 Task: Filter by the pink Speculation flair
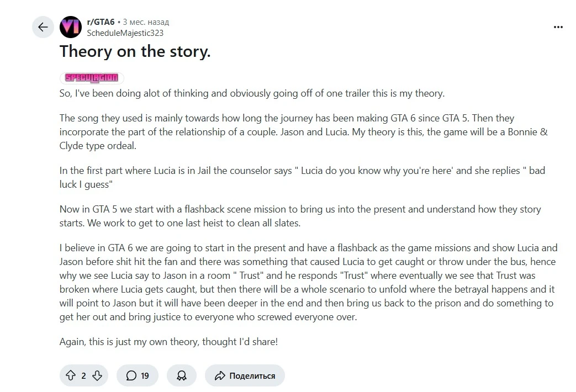[x=92, y=77]
